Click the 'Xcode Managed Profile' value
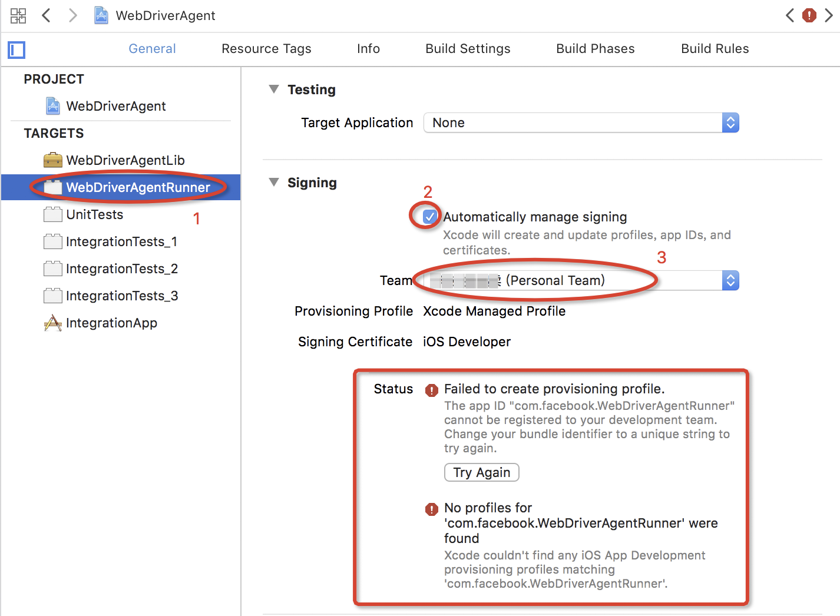840x616 pixels. tap(494, 311)
